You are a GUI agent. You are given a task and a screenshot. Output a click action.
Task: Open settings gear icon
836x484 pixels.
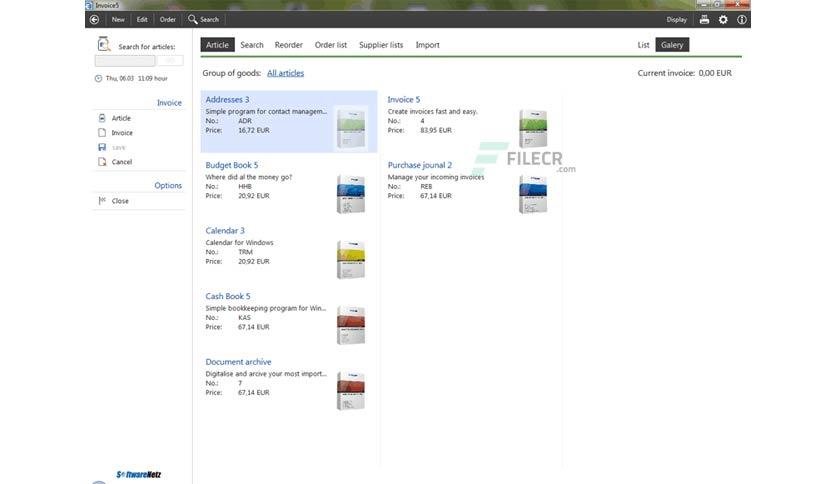pos(723,20)
